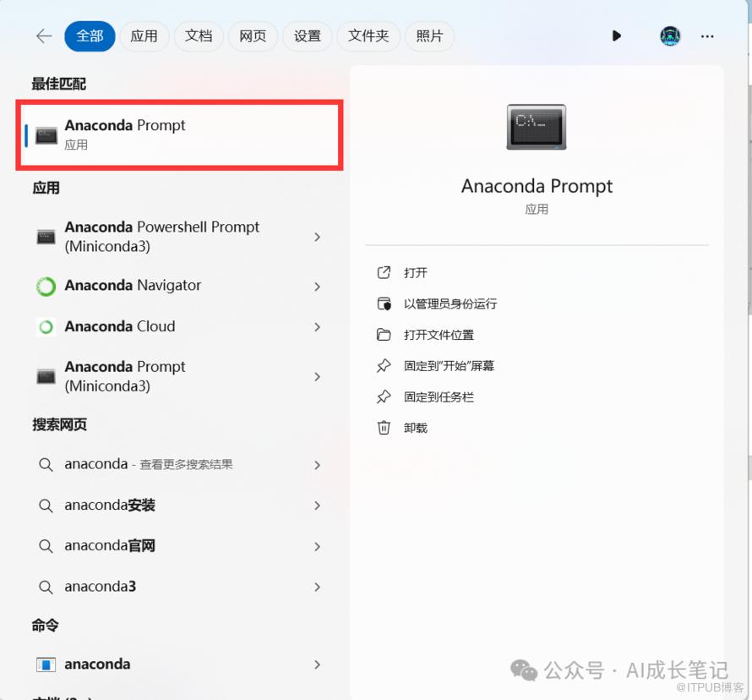Image resolution: width=752 pixels, height=700 pixels.
Task: Switch to the 文档 filter tab
Action: tap(199, 36)
